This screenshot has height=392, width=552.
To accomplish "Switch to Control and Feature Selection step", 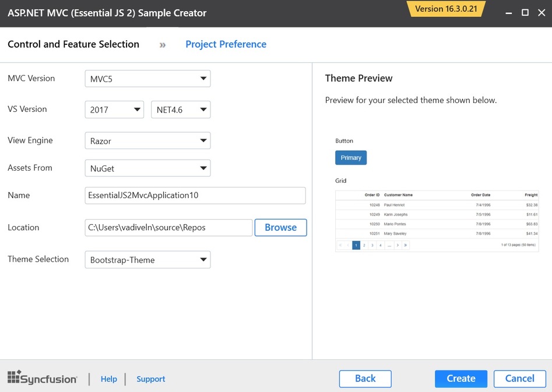I will 73,44.
